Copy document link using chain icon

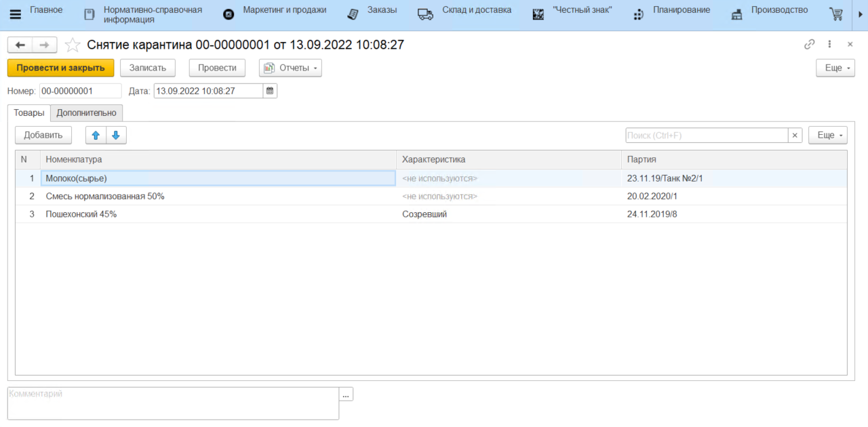tap(809, 44)
